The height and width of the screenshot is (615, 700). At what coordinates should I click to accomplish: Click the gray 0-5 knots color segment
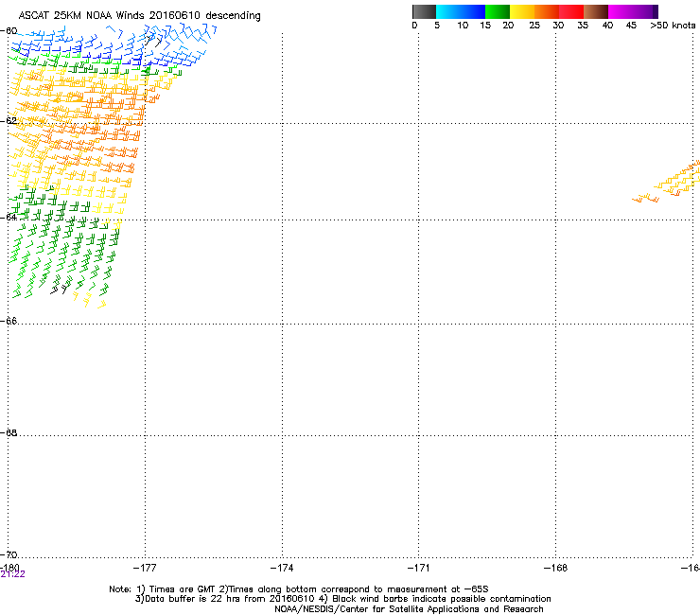pos(424,11)
